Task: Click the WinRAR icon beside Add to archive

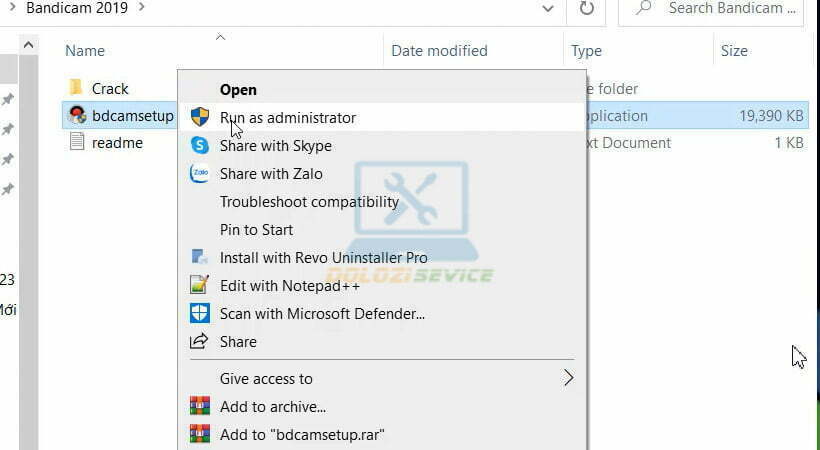Action: 199,406
